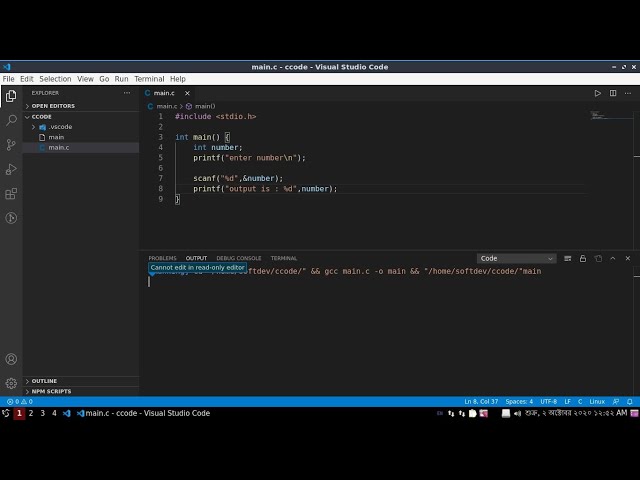Image resolution: width=640 pixels, height=480 pixels.
Task: Click line 8 printf output code line
Action: (x=265, y=189)
